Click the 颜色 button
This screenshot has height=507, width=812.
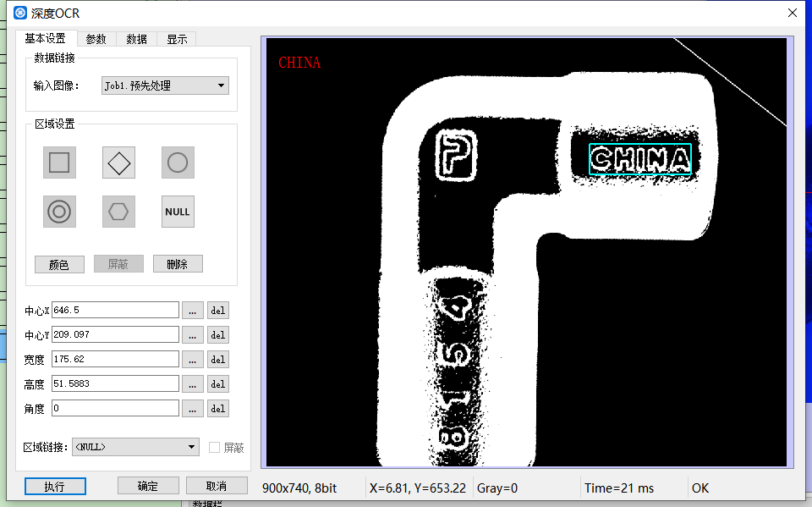coord(59,264)
